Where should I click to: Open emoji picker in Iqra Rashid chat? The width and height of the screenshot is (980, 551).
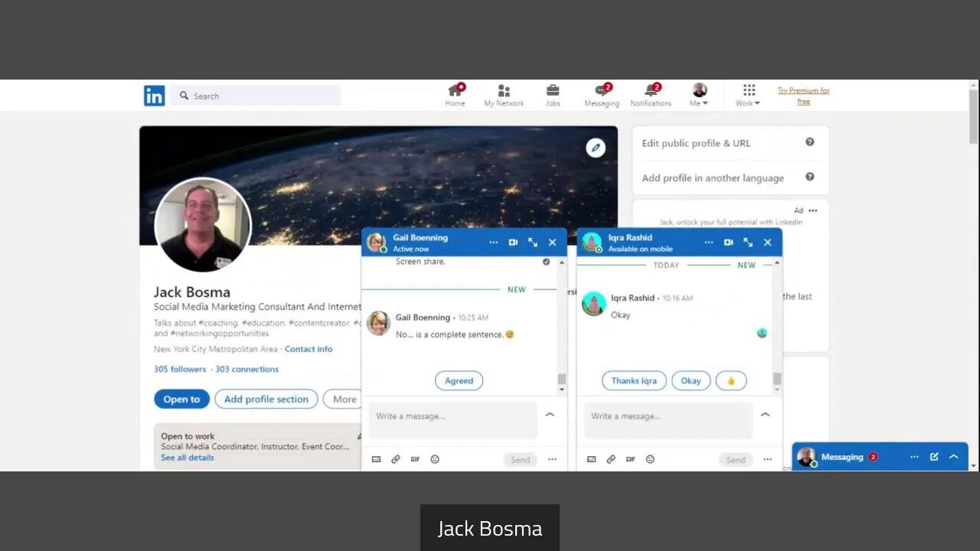(650, 459)
